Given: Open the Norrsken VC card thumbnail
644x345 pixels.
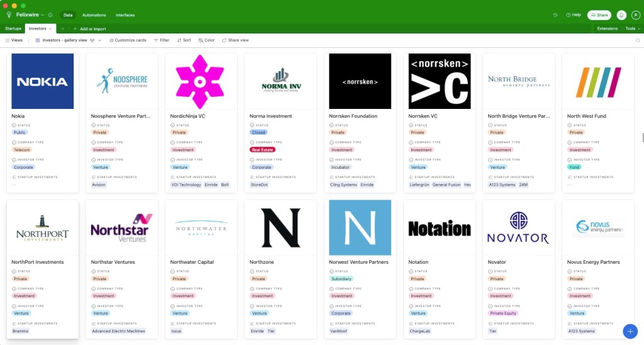Looking at the screenshot, I should click(x=439, y=81).
